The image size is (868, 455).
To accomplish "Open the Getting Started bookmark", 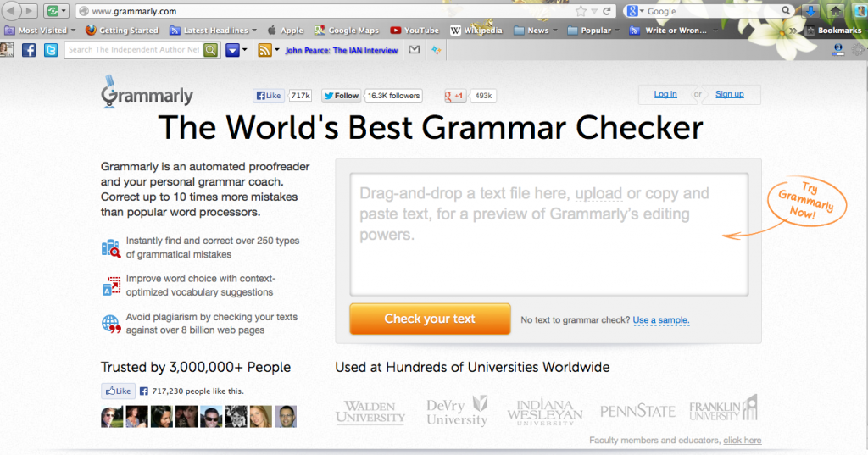I will [x=122, y=31].
